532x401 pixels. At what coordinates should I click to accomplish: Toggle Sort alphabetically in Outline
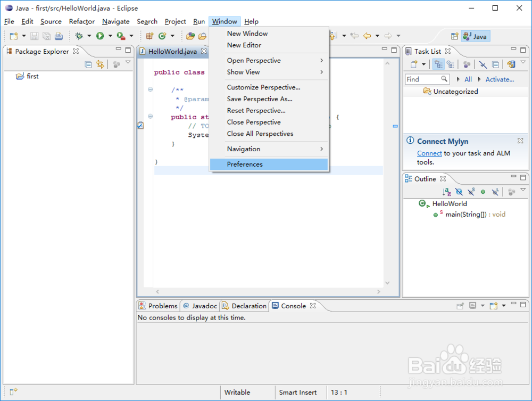point(446,192)
